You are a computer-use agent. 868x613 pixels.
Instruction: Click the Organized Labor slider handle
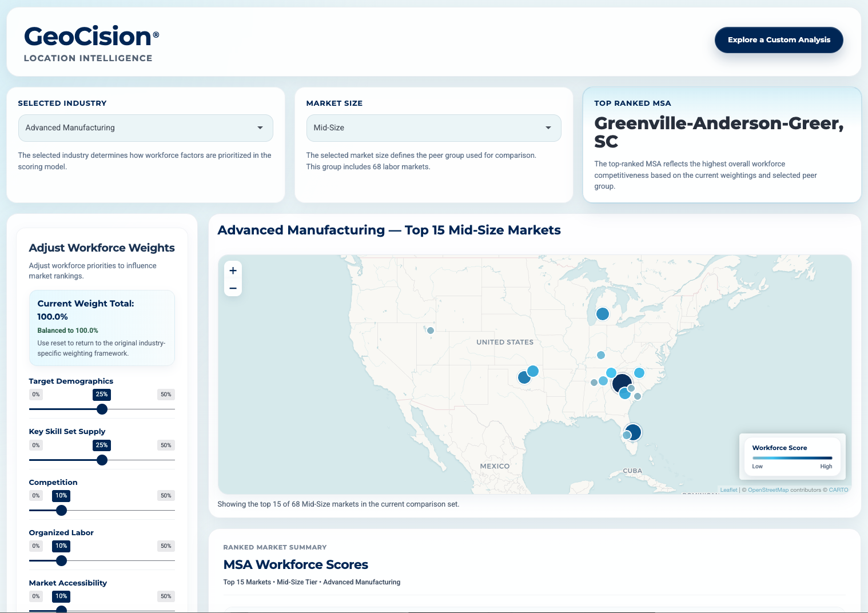pyautogui.click(x=61, y=560)
